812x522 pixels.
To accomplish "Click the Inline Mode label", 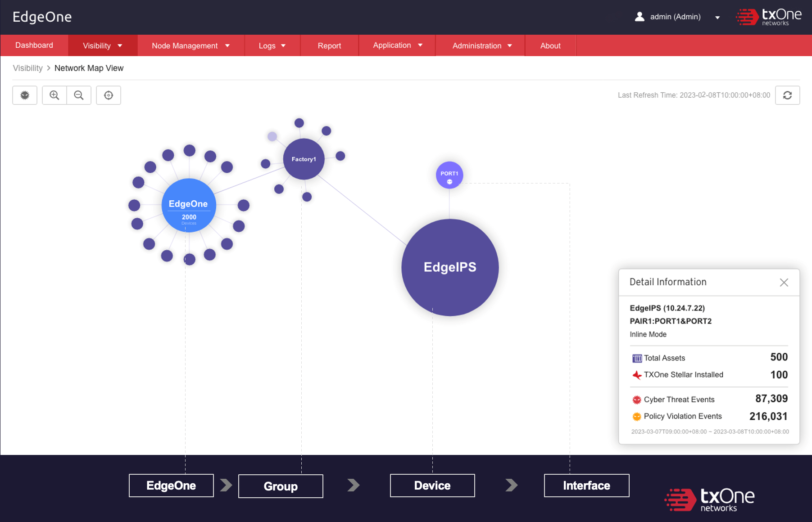I will [x=648, y=334].
